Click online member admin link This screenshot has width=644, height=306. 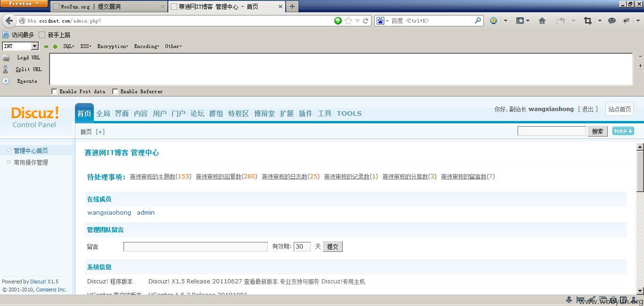point(146,213)
